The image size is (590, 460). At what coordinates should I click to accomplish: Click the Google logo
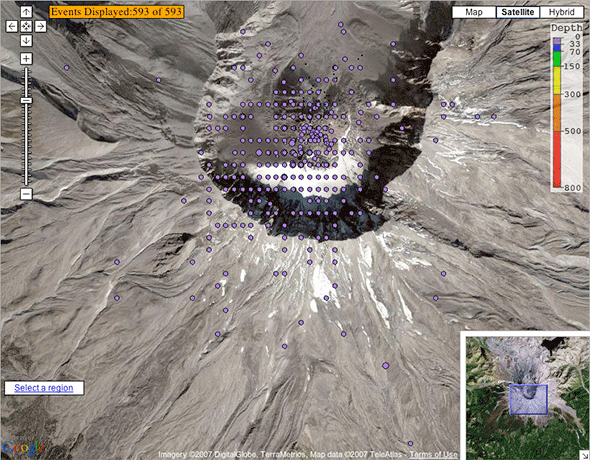point(23,448)
